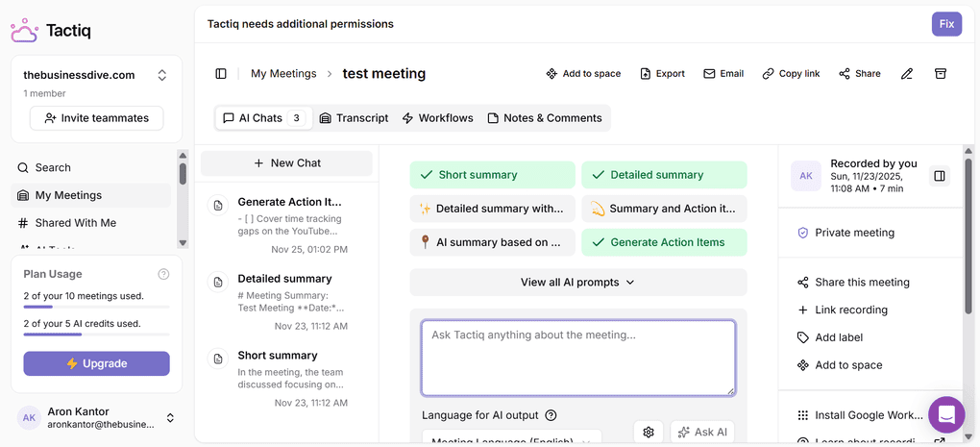
Task: Run the Generate Action Items prompt chip
Action: coord(664,242)
